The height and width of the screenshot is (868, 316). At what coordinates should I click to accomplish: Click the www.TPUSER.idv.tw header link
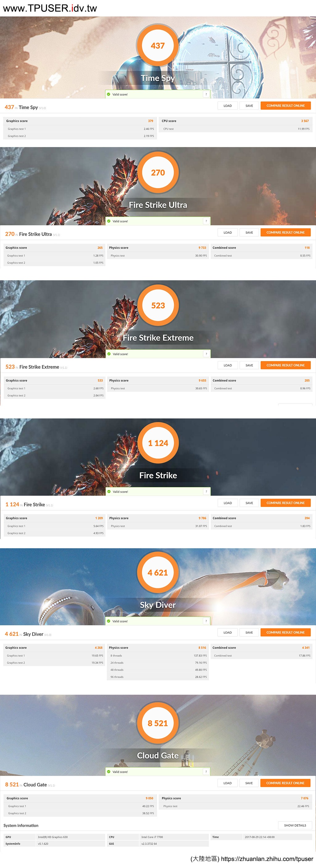[50, 8]
